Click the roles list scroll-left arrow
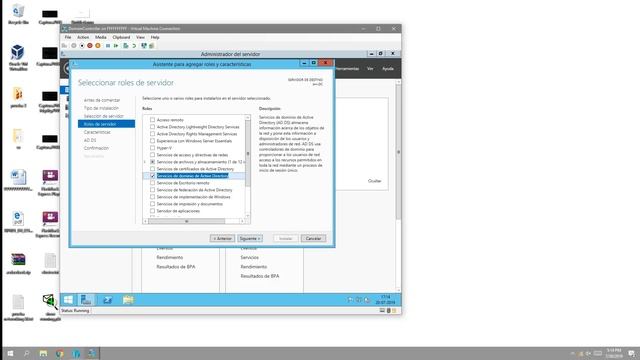The height and width of the screenshot is (360, 640). point(146,221)
